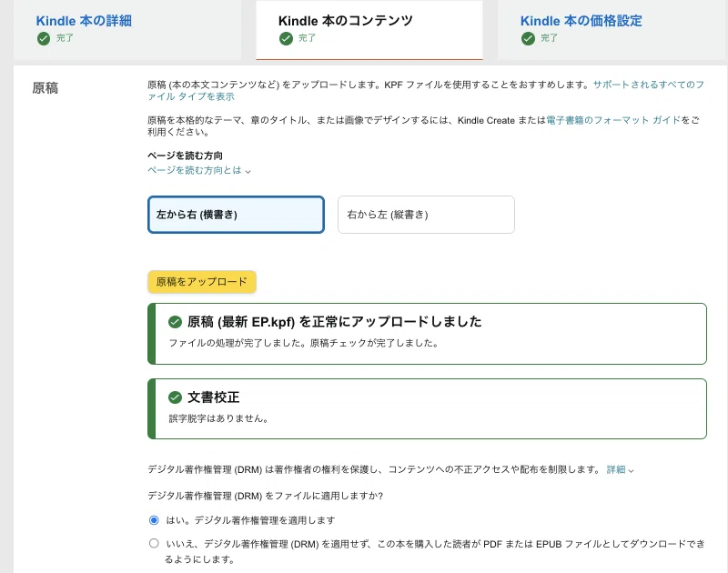Go to Kindle 本の価格設定 tab
The image size is (728, 573).
581,21
